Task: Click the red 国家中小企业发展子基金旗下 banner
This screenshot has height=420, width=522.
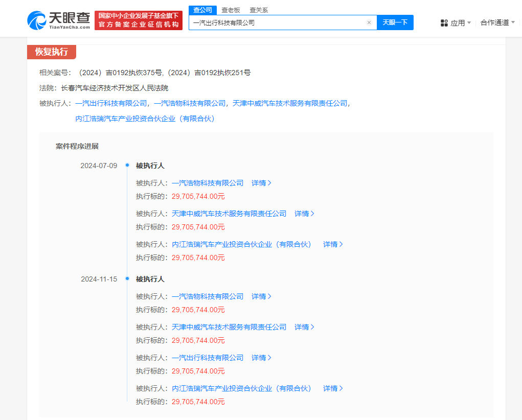Action: pyautogui.click(x=139, y=20)
